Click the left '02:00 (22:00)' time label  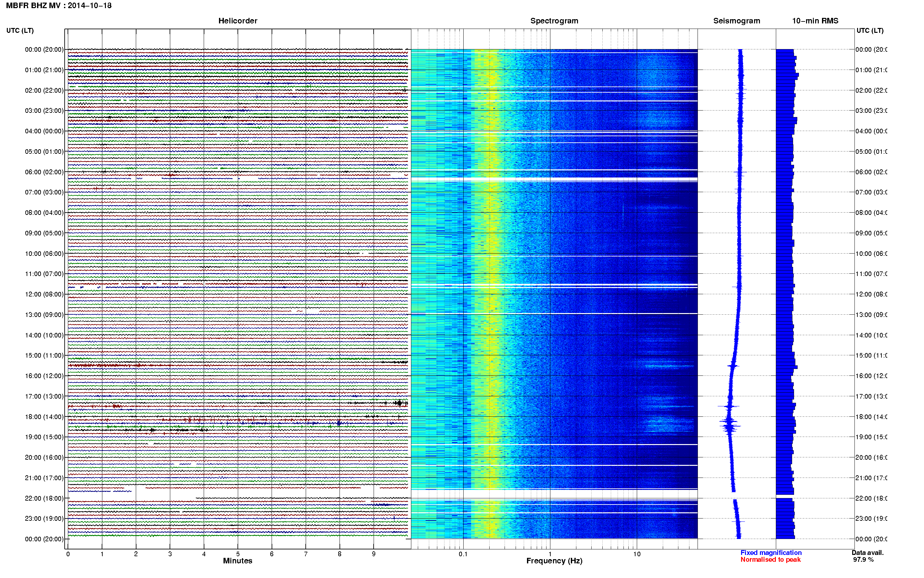44,90
